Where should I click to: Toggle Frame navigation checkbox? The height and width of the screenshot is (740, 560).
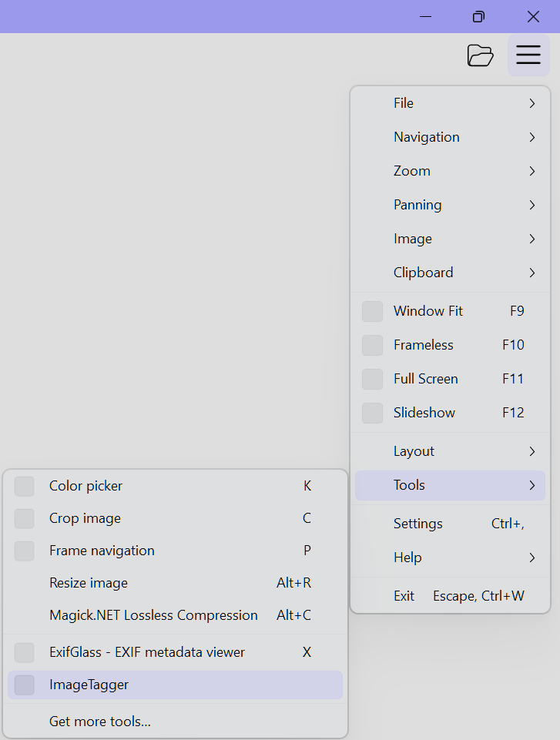(x=25, y=551)
